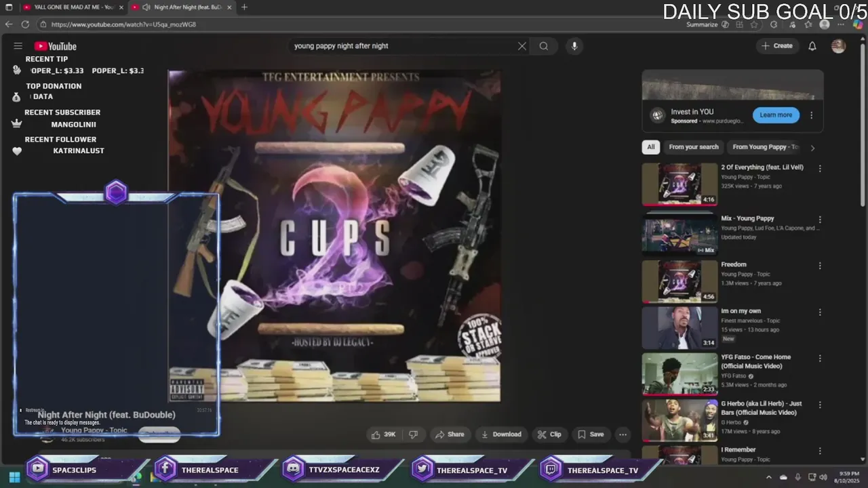Show hidden system tray icons chevron
Screen dimensions: 868x488
click(768, 477)
